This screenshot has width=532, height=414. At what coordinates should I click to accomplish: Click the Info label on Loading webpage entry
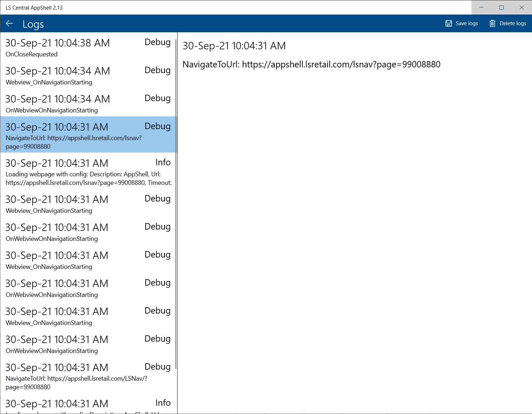click(x=163, y=162)
